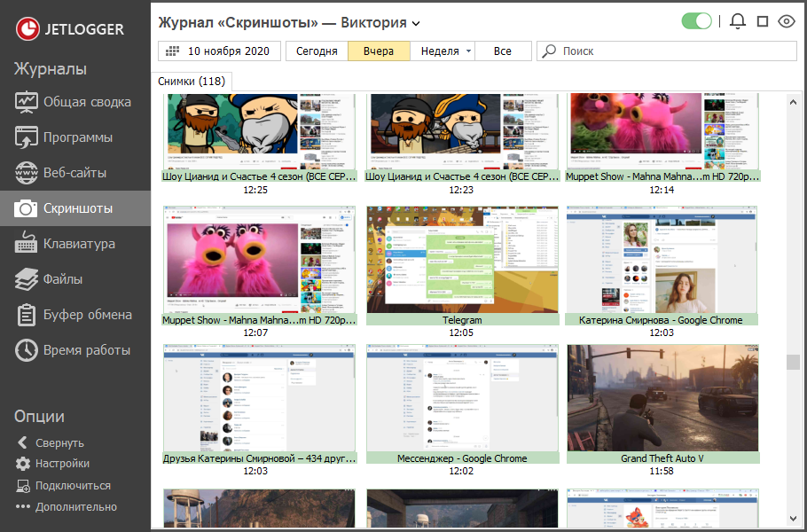Open the Катерина Смирнова Chrome screenshot

pos(662,259)
